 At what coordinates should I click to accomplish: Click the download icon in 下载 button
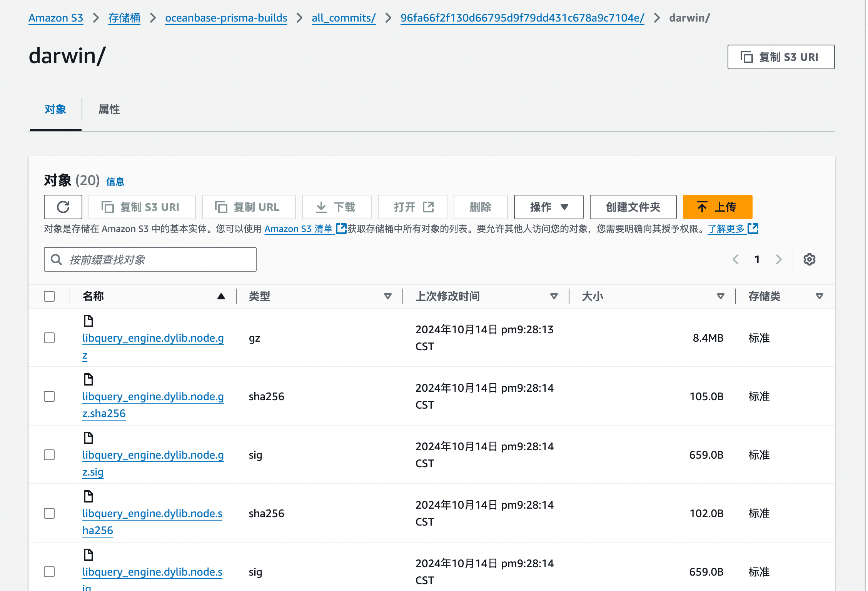pos(321,207)
